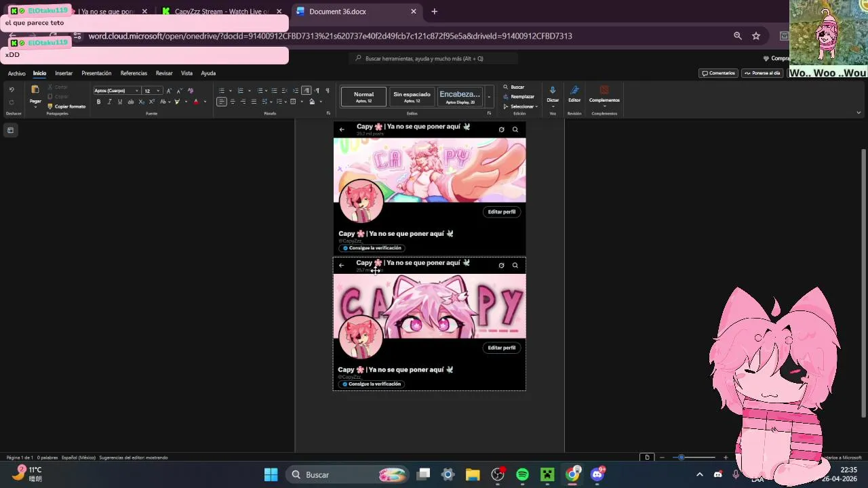
Task: Open the new browser tab plus button
Action: pyautogui.click(x=434, y=12)
